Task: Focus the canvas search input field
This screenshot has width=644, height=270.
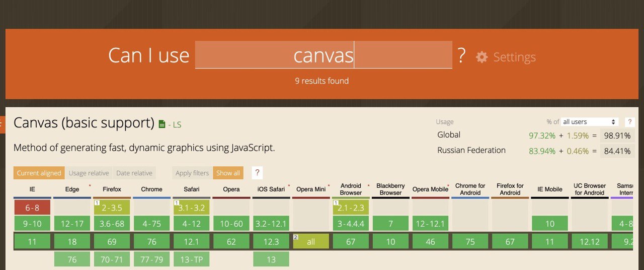Action: coord(324,54)
